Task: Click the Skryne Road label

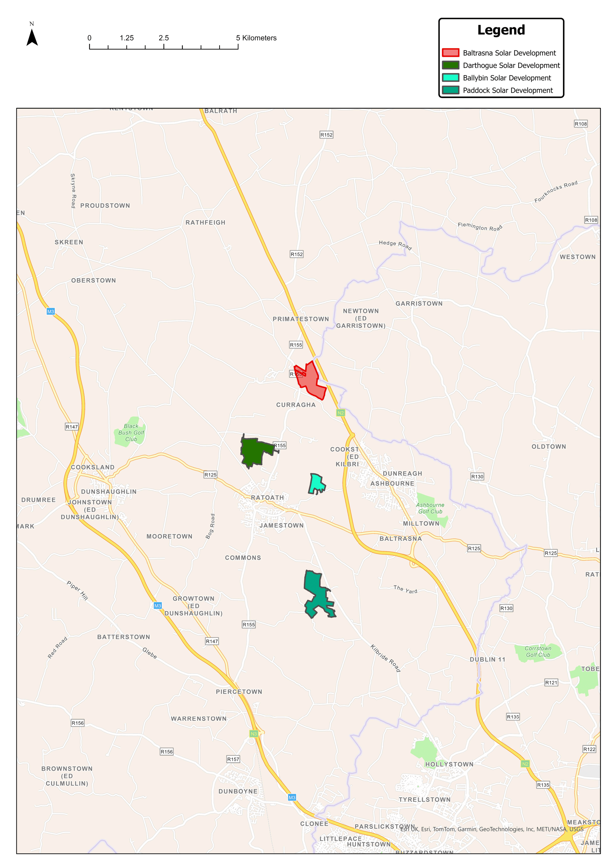Action: pos(73,191)
